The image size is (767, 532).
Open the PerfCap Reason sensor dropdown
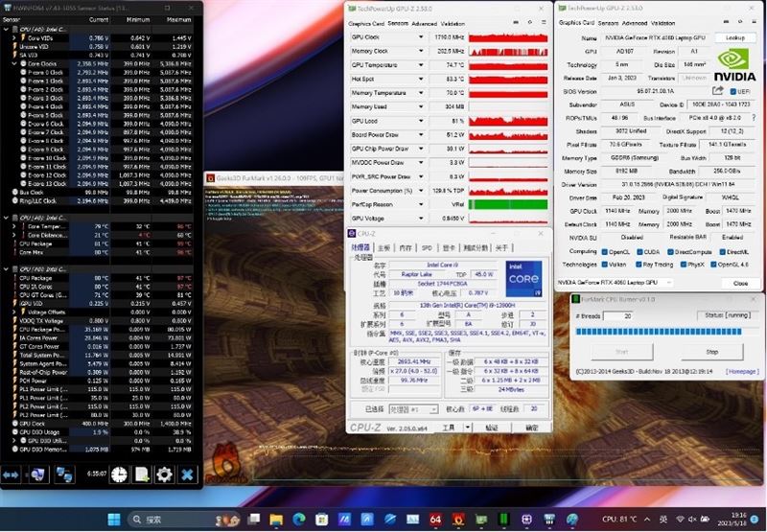click(x=420, y=204)
